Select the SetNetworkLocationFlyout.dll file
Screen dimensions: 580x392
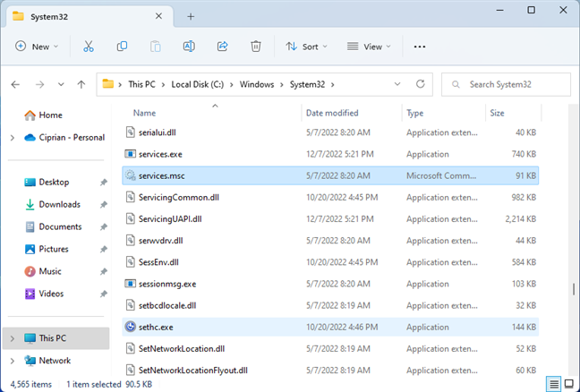330,370
